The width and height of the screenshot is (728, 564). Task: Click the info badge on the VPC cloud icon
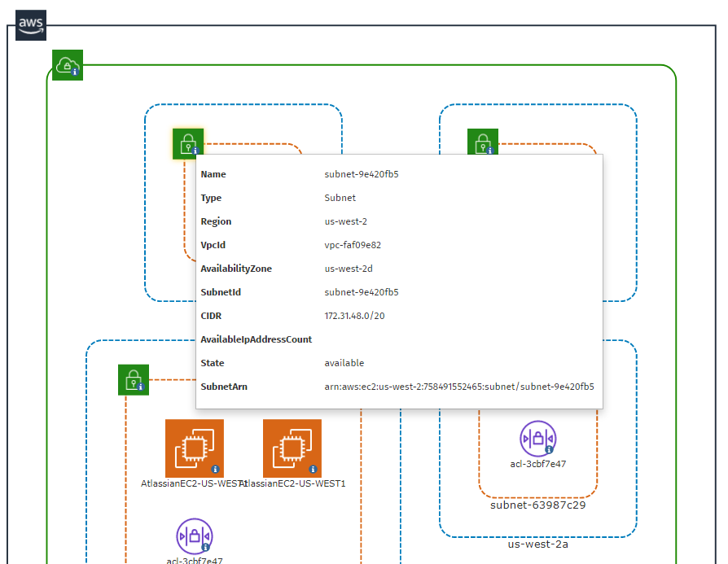(x=75, y=72)
